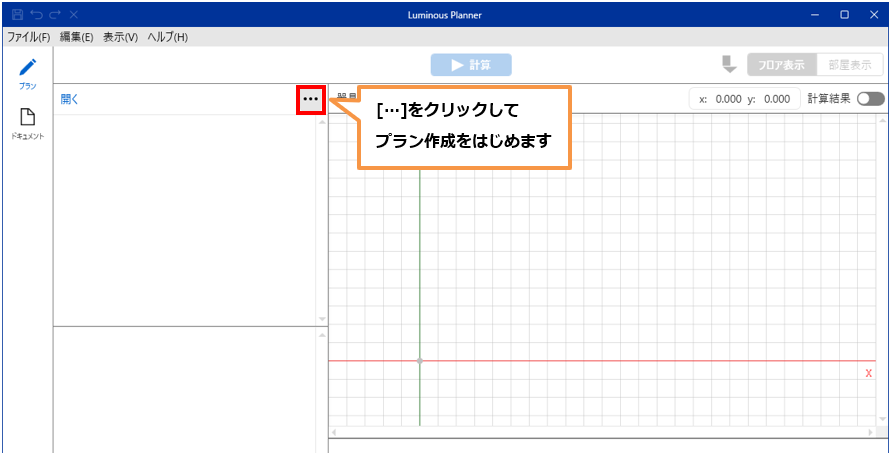The width and height of the screenshot is (892, 459).
Task: Click the gray download arrow icon
Action: pyautogui.click(x=729, y=65)
